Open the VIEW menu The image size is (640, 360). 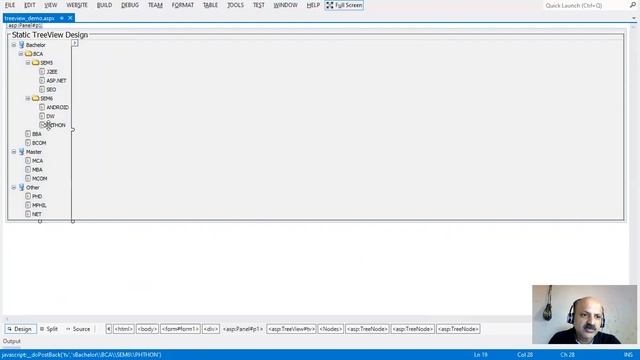point(51,5)
